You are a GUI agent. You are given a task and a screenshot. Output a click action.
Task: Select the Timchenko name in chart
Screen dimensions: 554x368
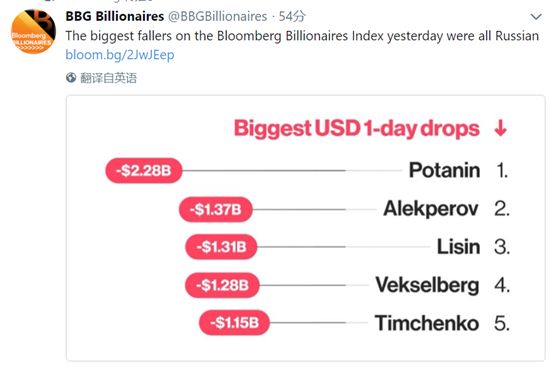427,323
